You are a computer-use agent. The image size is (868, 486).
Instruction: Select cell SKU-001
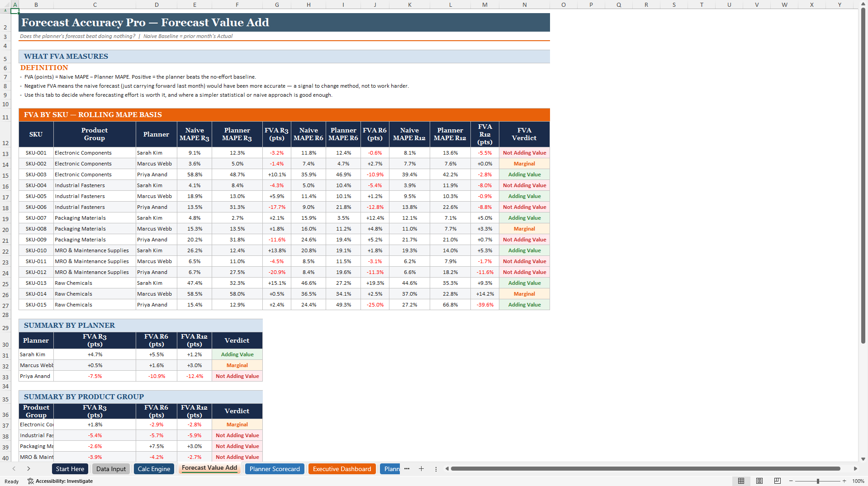36,153
